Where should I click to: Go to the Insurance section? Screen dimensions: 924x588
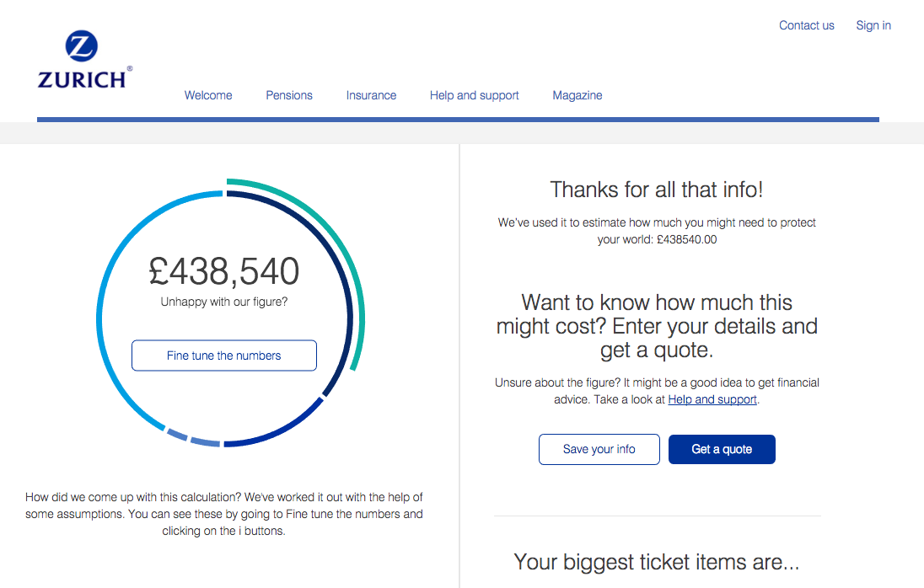371,95
